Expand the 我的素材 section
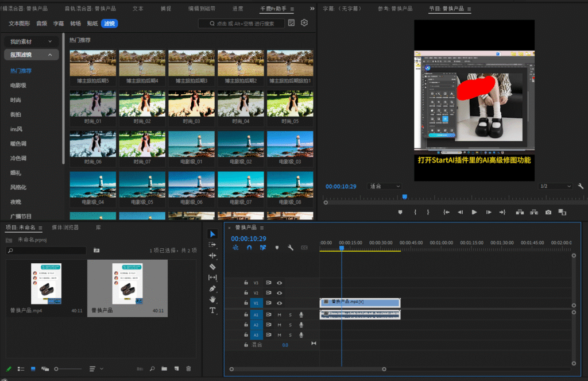This screenshot has width=588, height=381. click(32, 42)
